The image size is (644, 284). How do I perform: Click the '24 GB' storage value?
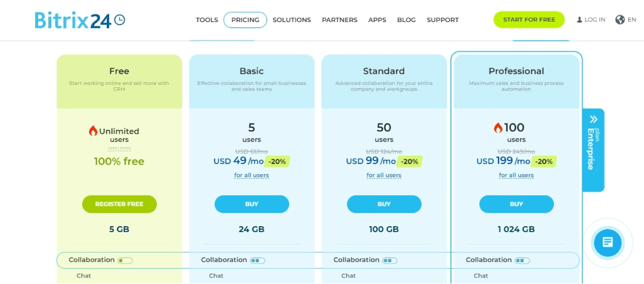click(252, 229)
